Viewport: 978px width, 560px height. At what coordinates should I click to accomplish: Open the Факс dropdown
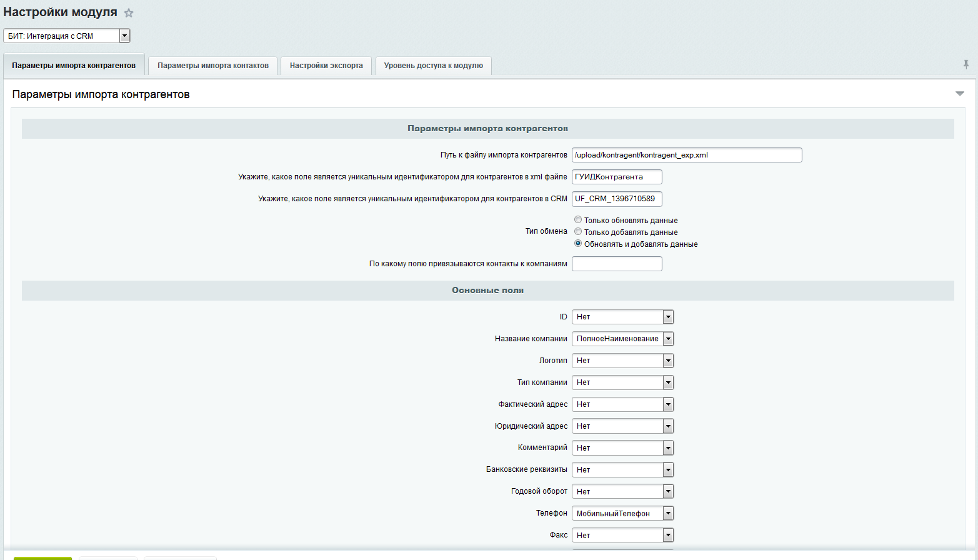tap(667, 535)
